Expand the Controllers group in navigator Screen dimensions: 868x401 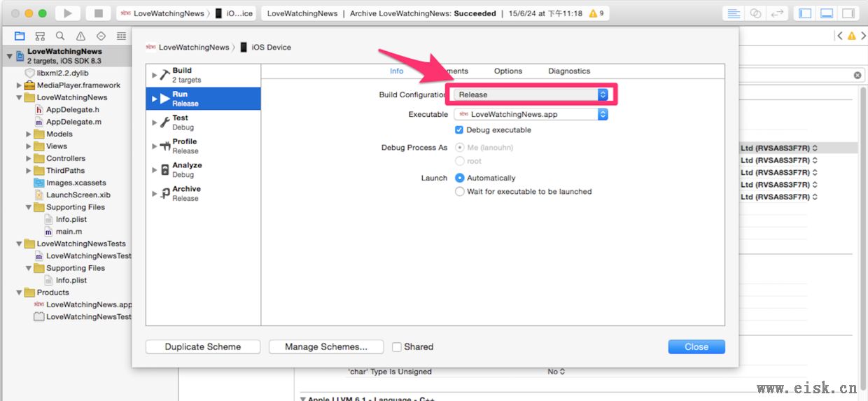(29, 159)
